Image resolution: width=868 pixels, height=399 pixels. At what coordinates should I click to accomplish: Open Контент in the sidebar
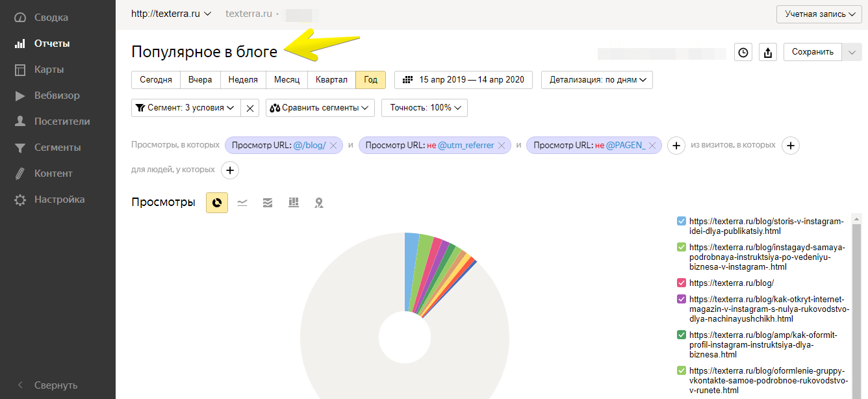[x=53, y=174]
